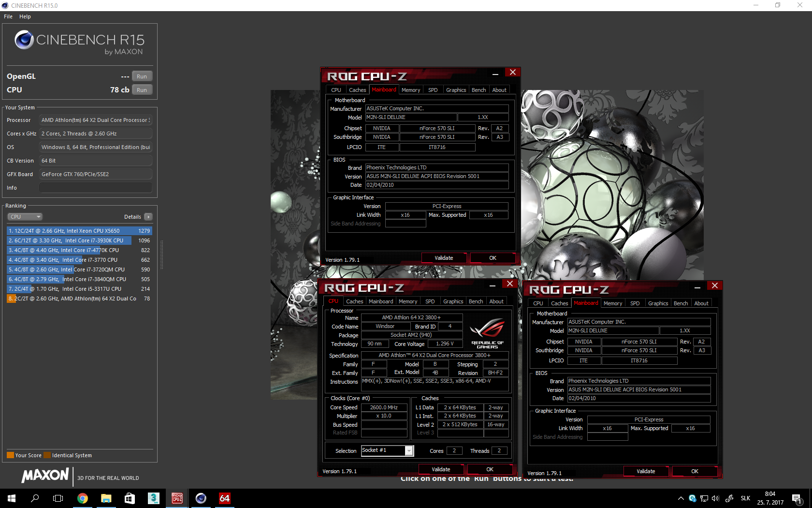812x508 pixels.
Task: Select ranking entry Intel Xeon CPU X5650
Action: (x=79, y=231)
